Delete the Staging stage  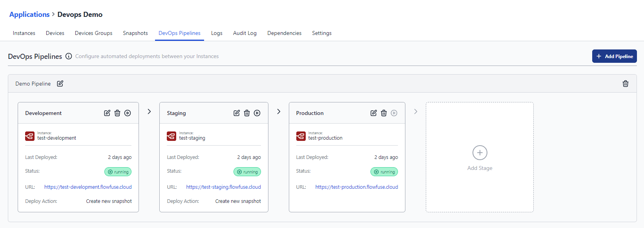coord(247,113)
